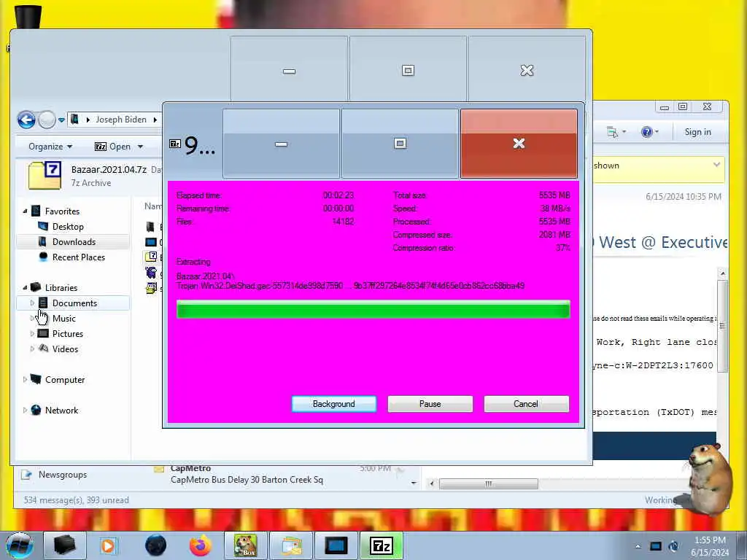
Task: Open the Pictures library
Action: click(68, 334)
